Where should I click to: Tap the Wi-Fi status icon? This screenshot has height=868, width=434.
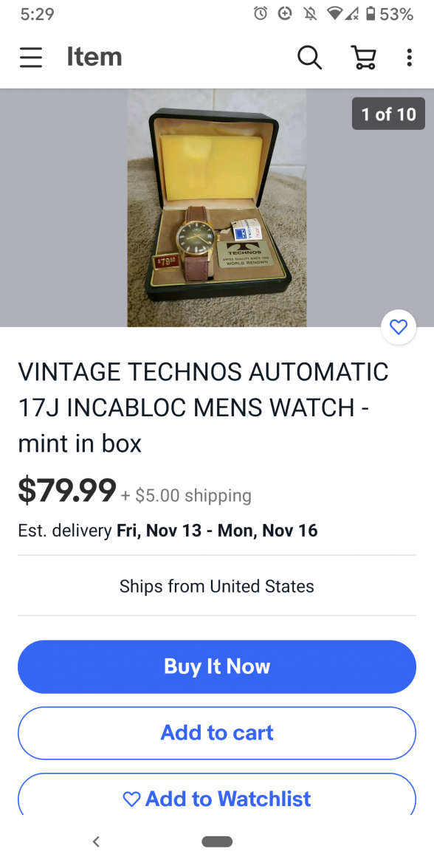(x=334, y=14)
